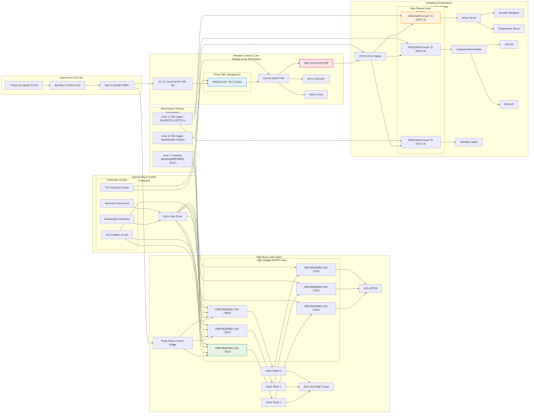Select the Level 1 PCB Copper node
Viewport: 534px width, 416px height.
click(173, 118)
